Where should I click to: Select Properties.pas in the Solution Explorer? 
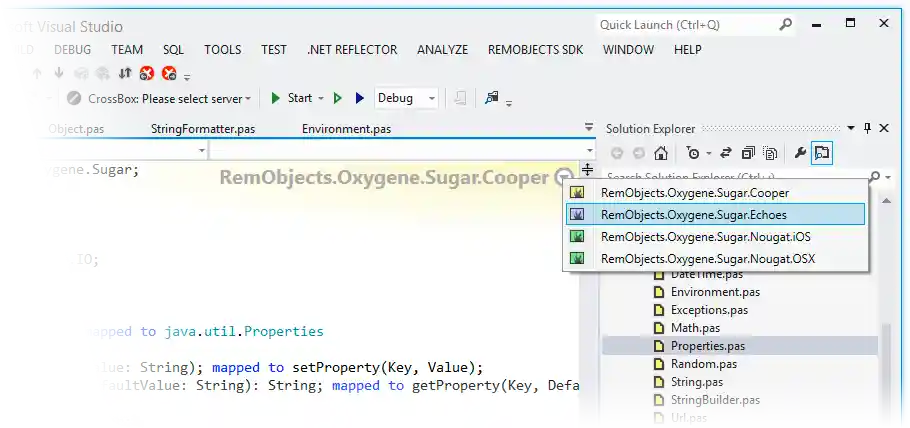click(x=707, y=346)
